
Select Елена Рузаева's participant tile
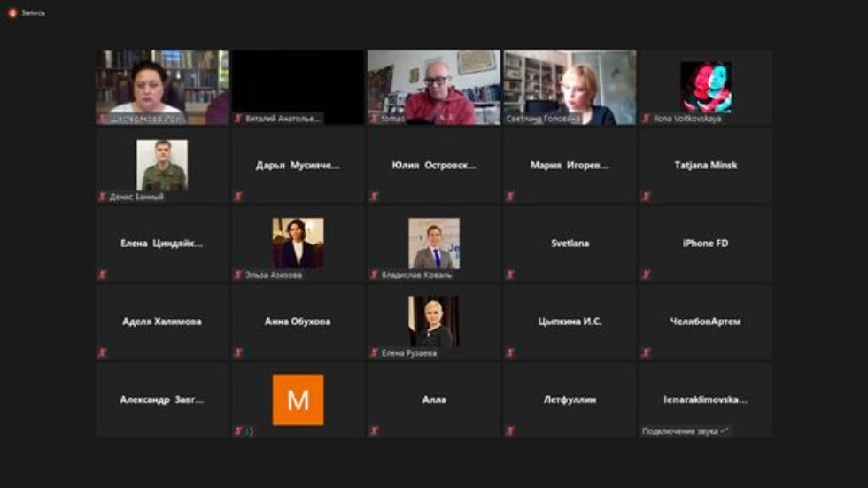click(x=434, y=321)
